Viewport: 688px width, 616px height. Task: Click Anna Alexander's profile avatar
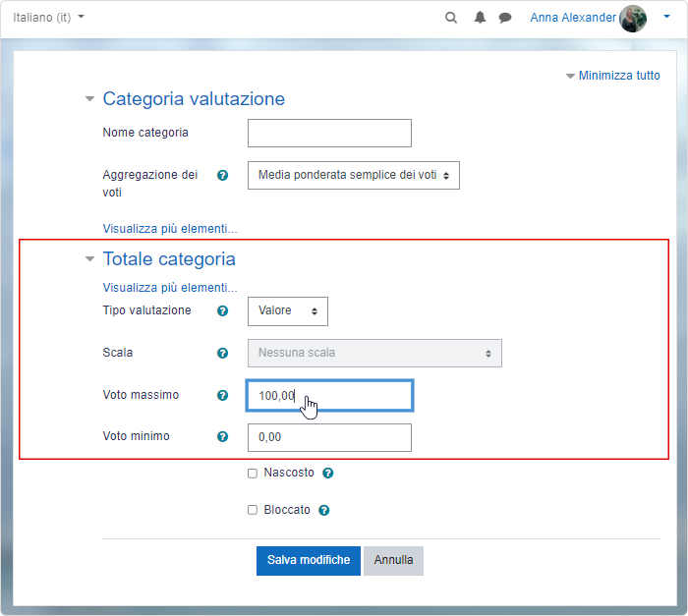(x=633, y=19)
